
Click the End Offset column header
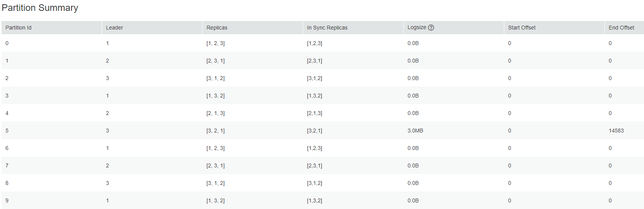click(x=621, y=28)
